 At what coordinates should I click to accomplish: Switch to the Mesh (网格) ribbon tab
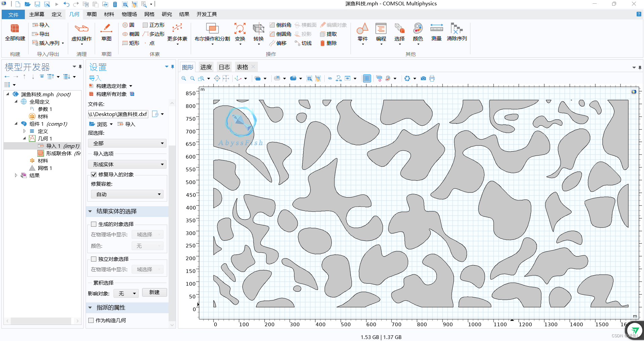(149, 14)
